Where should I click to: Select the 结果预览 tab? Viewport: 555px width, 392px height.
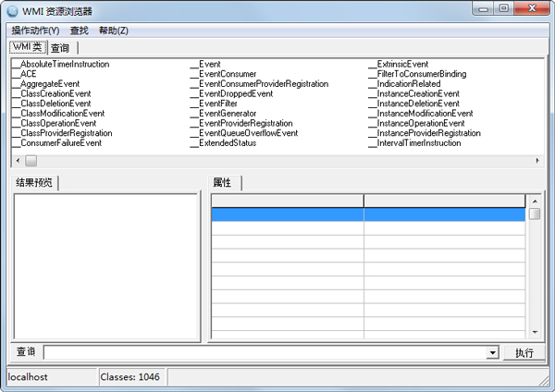coord(35,183)
